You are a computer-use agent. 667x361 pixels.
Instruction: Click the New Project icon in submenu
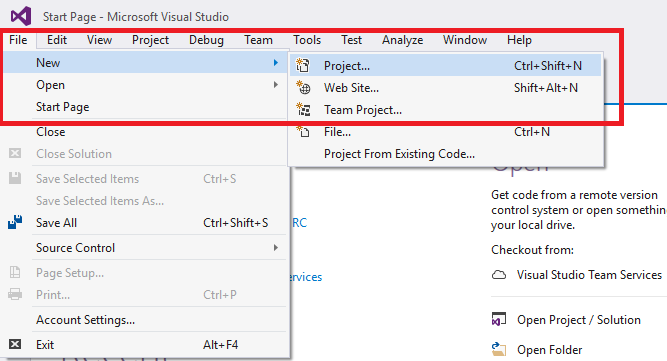tap(303, 65)
